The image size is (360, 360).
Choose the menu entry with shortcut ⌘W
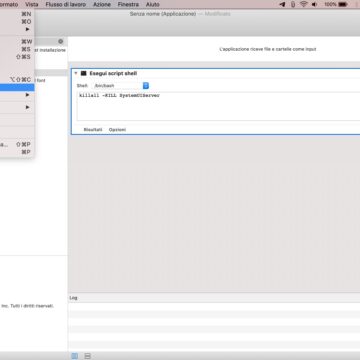[17, 42]
